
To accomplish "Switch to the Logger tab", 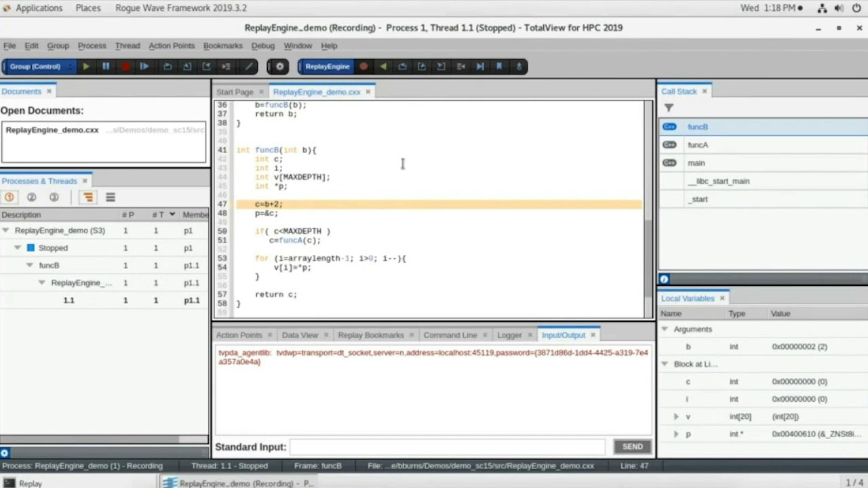I will (509, 335).
